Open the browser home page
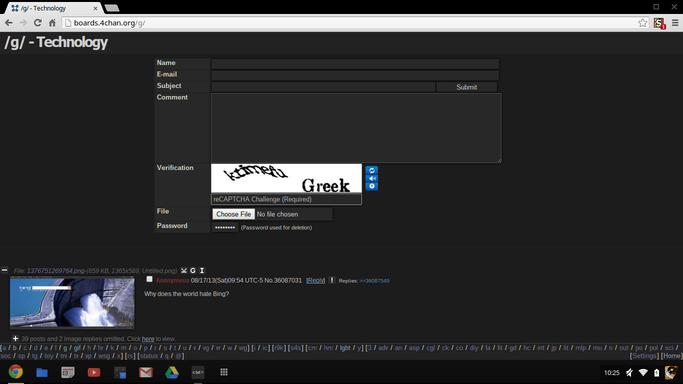 pos(52,23)
